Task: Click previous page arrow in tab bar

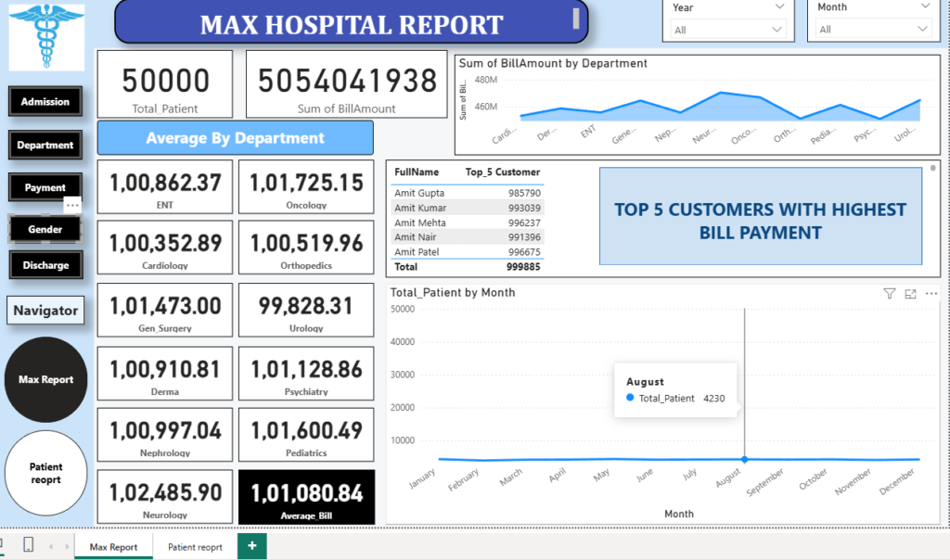Action: (x=51, y=547)
